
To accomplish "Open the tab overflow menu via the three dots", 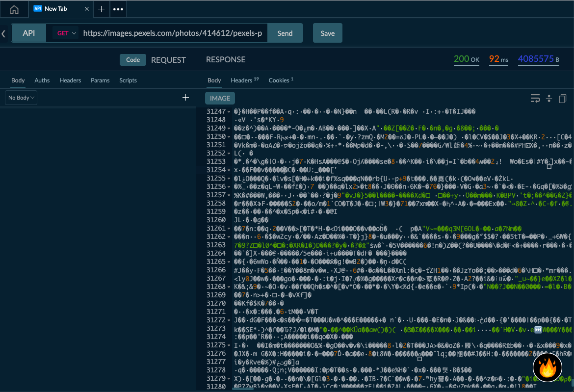I will pyautogui.click(x=118, y=9).
